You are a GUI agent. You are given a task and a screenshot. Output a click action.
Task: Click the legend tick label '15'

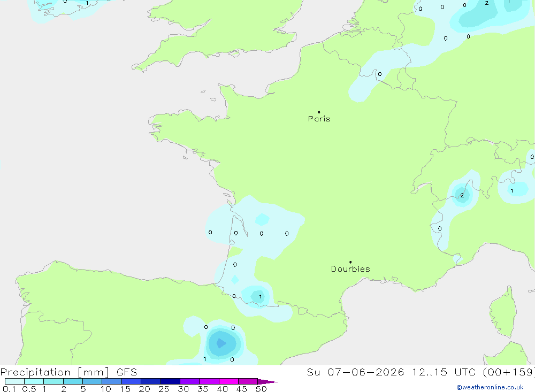125,389
